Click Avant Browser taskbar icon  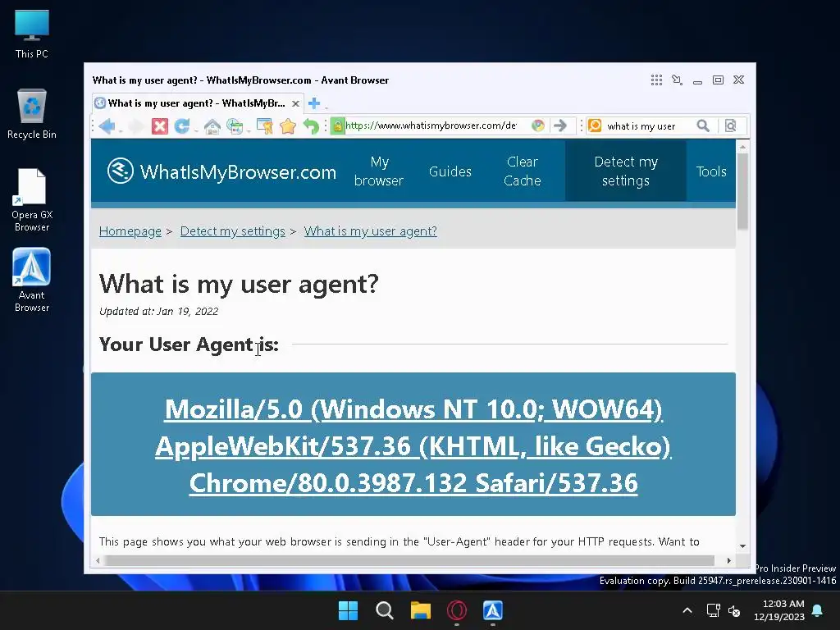493,610
